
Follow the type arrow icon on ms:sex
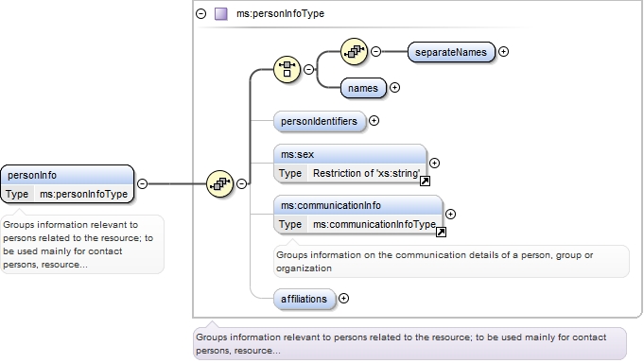[x=425, y=181]
